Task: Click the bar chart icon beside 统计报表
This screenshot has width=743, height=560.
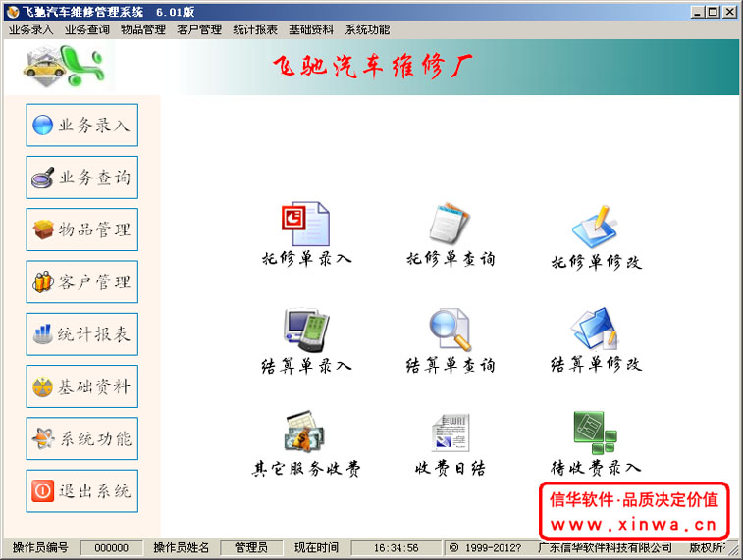Action: click(x=42, y=333)
